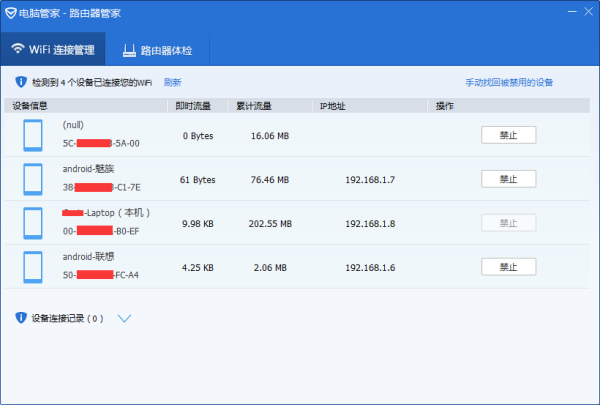
Task: Click the 2.06 MB cumulative traffic value
Action: (x=270, y=268)
